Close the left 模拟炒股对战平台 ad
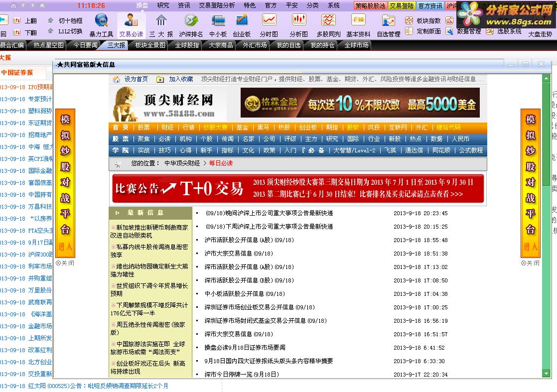 click(65, 263)
